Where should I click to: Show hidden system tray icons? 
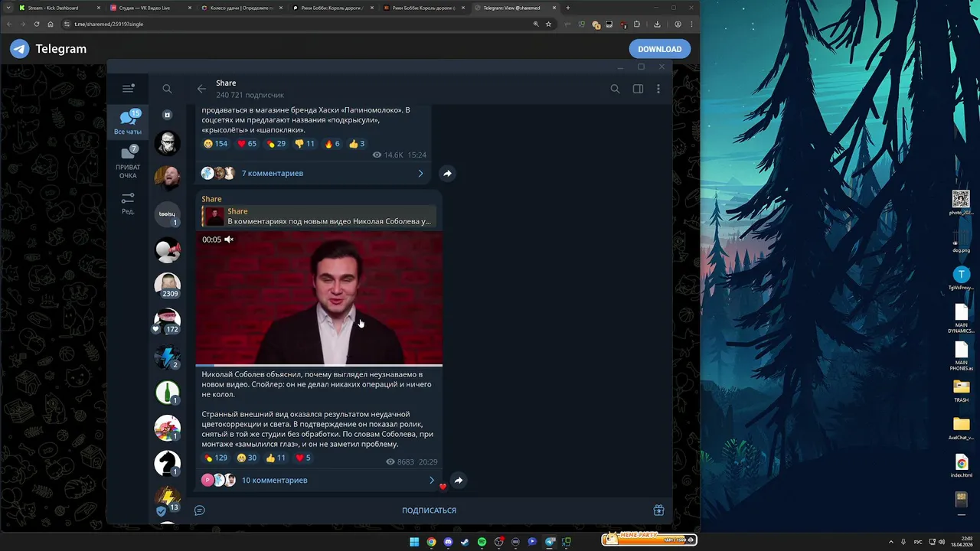click(891, 542)
